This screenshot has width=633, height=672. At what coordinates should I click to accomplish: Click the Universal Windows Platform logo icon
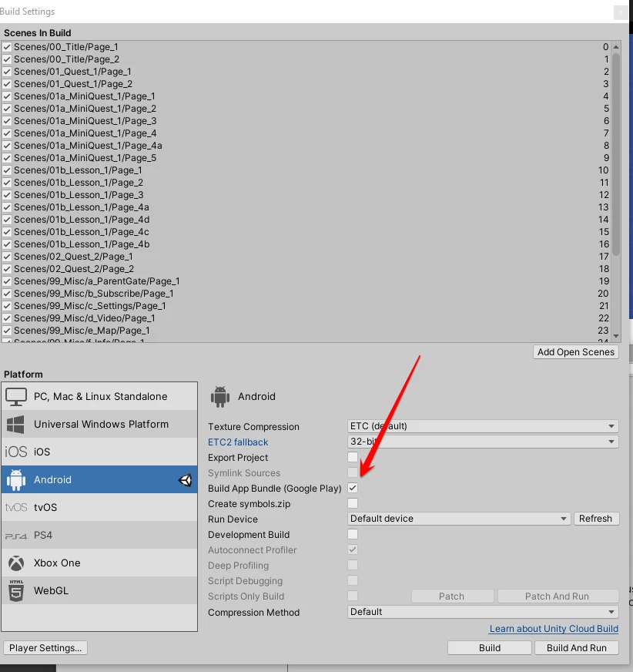pyautogui.click(x=15, y=425)
